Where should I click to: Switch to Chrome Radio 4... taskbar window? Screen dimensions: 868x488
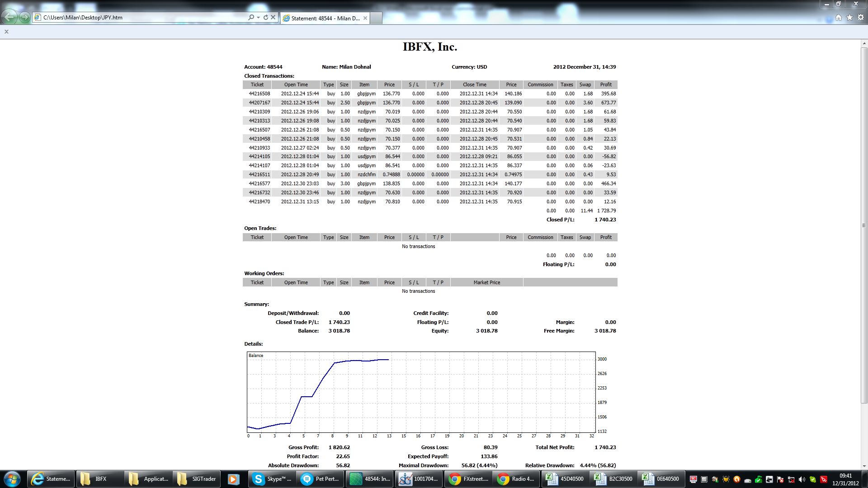pyautogui.click(x=516, y=479)
